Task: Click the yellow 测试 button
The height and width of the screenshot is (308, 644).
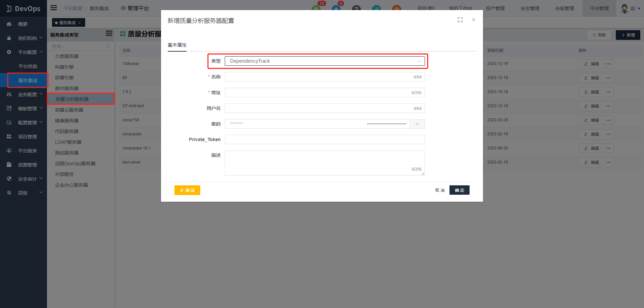Action: tap(187, 190)
